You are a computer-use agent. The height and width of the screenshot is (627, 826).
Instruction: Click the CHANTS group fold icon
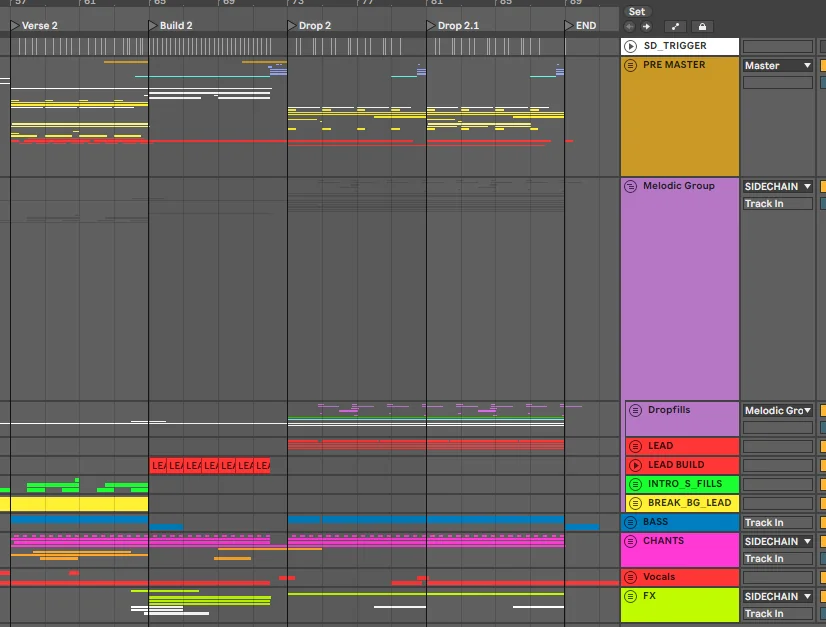pyautogui.click(x=630, y=541)
